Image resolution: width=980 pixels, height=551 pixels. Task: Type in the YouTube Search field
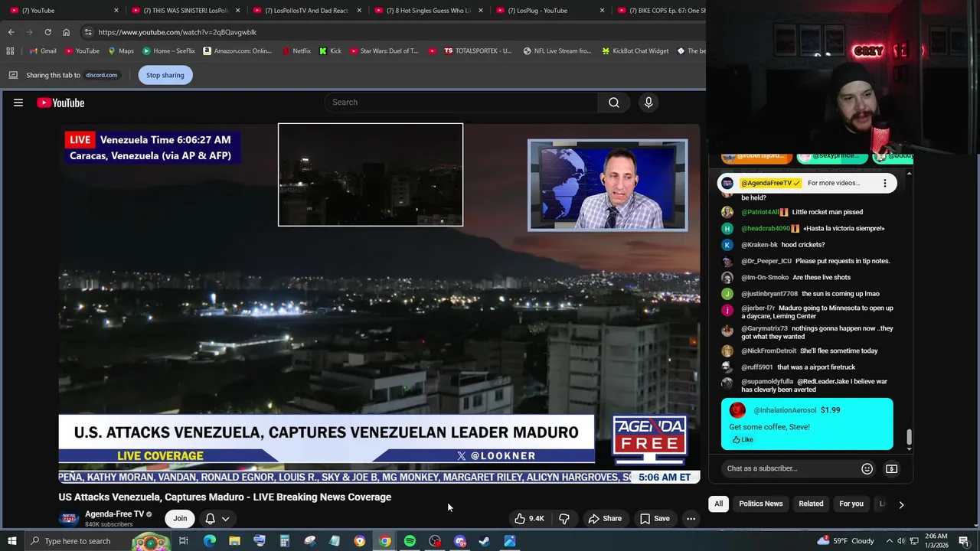[461, 103]
